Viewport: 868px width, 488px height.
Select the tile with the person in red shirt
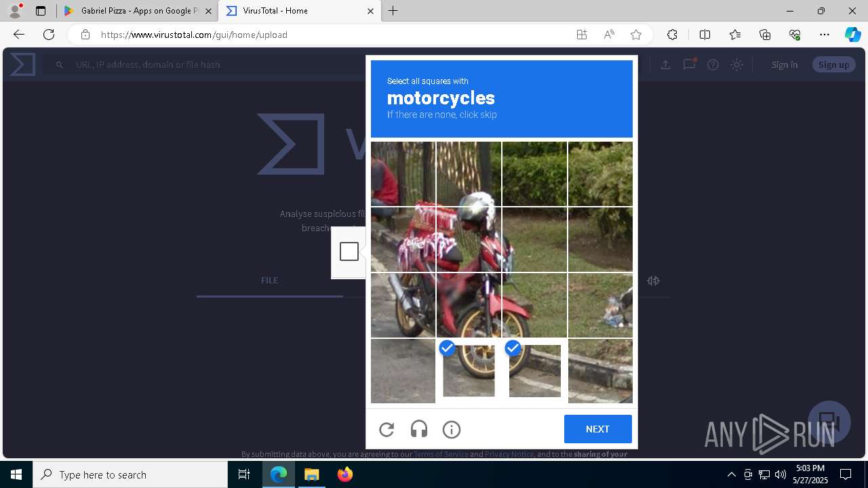(403, 174)
